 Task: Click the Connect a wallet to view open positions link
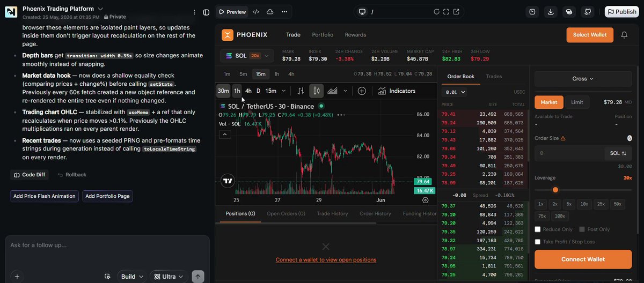point(326,259)
